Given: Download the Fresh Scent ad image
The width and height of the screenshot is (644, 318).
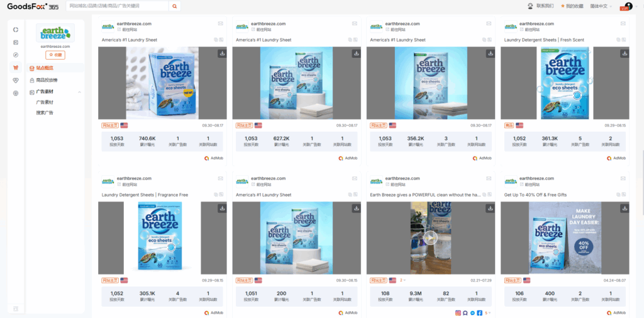Looking at the screenshot, I should pos(625,54).
